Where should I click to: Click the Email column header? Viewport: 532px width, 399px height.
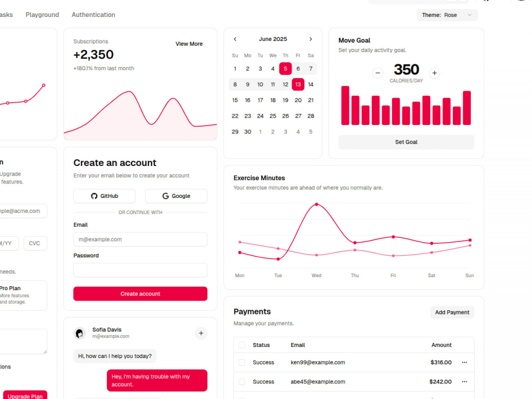point(297,345)
